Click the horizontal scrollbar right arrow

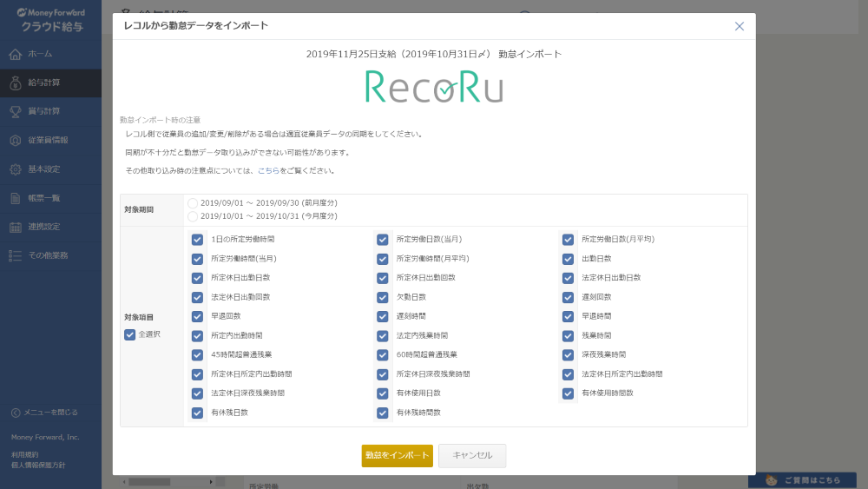point(211,482)
